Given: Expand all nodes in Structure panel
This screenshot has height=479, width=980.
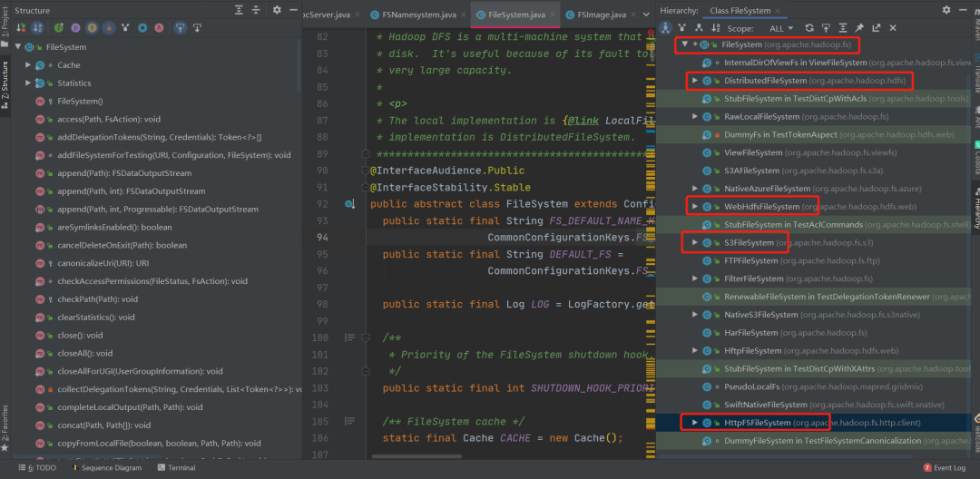Looking at the screenshot, I should [x=240, y=10].
